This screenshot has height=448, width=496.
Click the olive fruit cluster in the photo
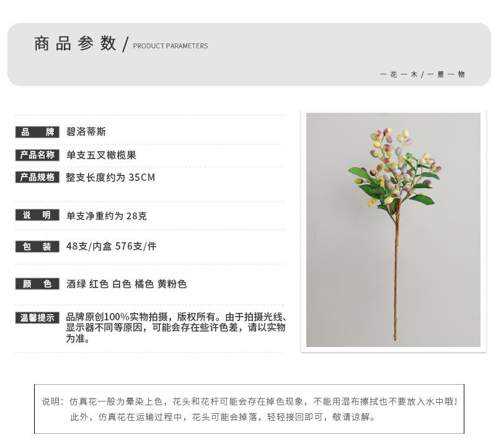[395, 167]
